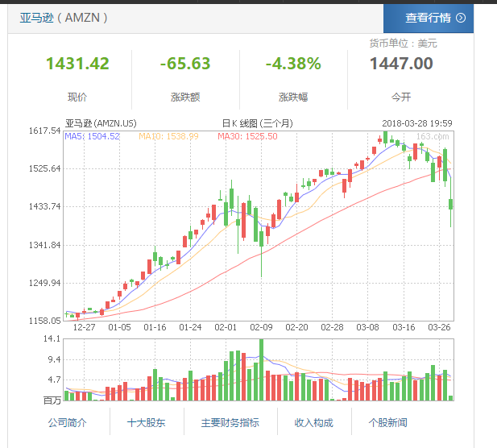
Task: Open the 亚马逊 (AMZN) title link
Action: (64, 18)
